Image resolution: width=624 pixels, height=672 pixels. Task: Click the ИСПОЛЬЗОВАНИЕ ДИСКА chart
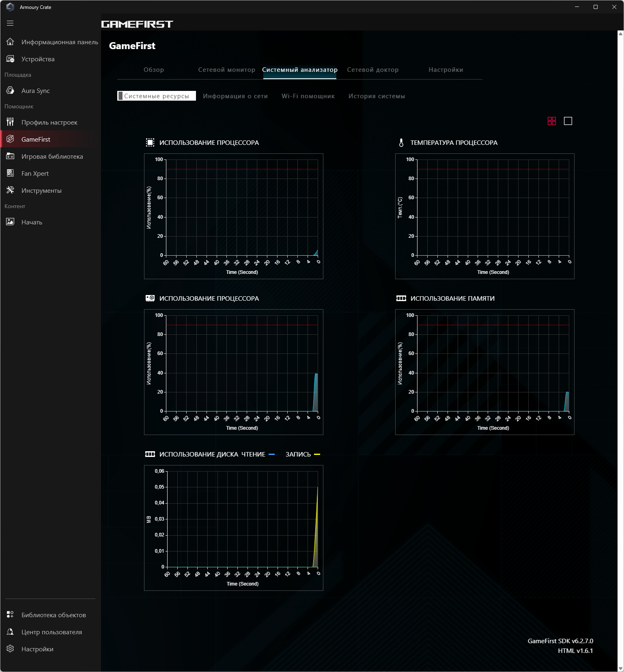(234, 528)
